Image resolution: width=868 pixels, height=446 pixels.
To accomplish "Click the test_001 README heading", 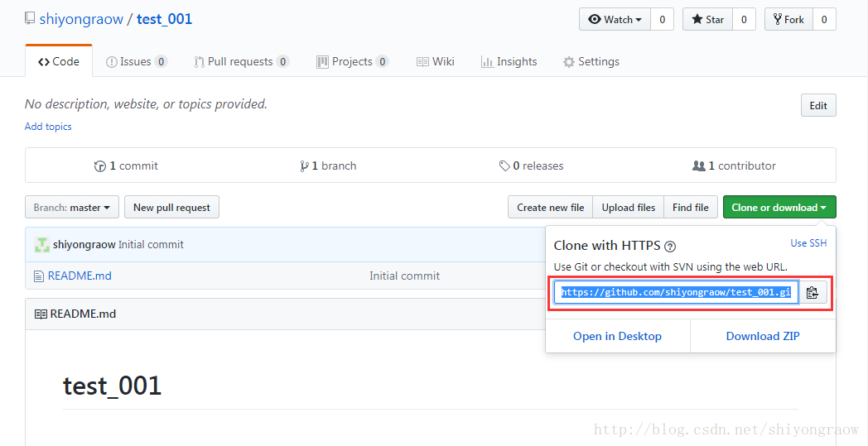I will 113,385.
